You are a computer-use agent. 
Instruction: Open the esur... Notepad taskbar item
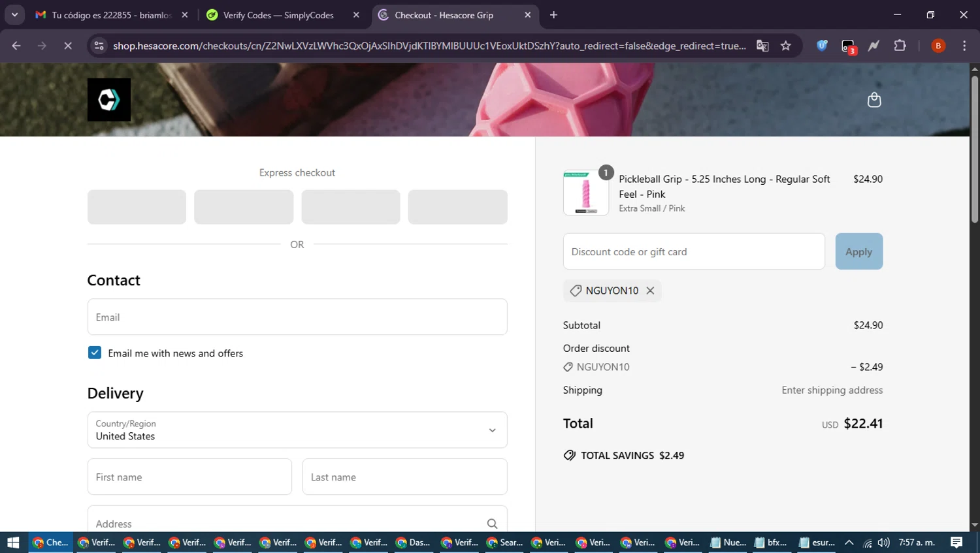[x=817, y=543]
